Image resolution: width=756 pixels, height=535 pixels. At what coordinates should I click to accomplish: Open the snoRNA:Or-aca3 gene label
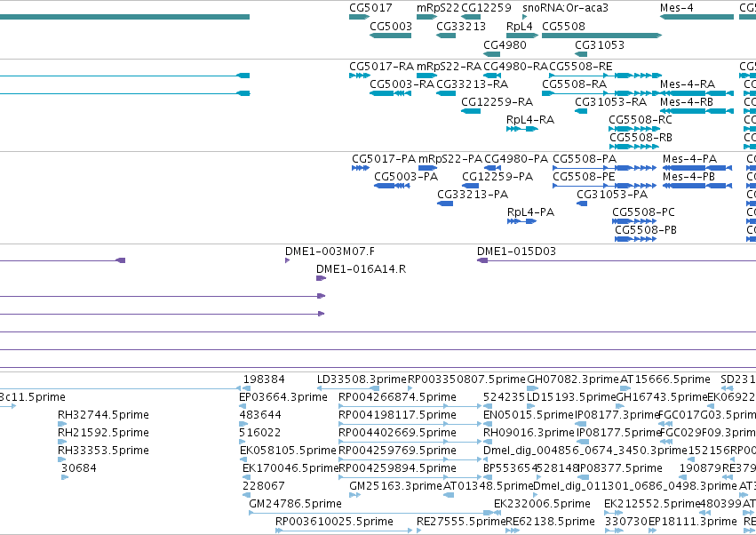coord(565,8)
